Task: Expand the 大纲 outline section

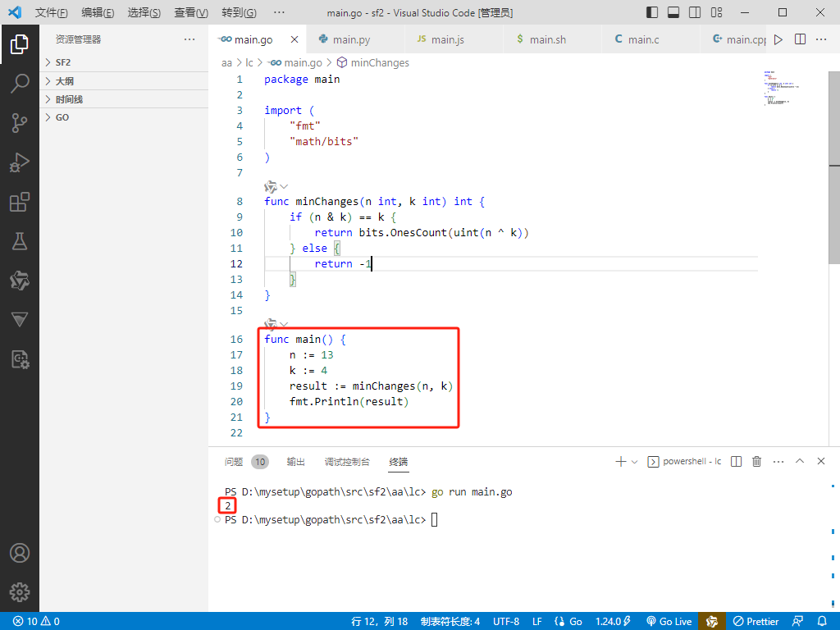Action: tap(124, 81)
